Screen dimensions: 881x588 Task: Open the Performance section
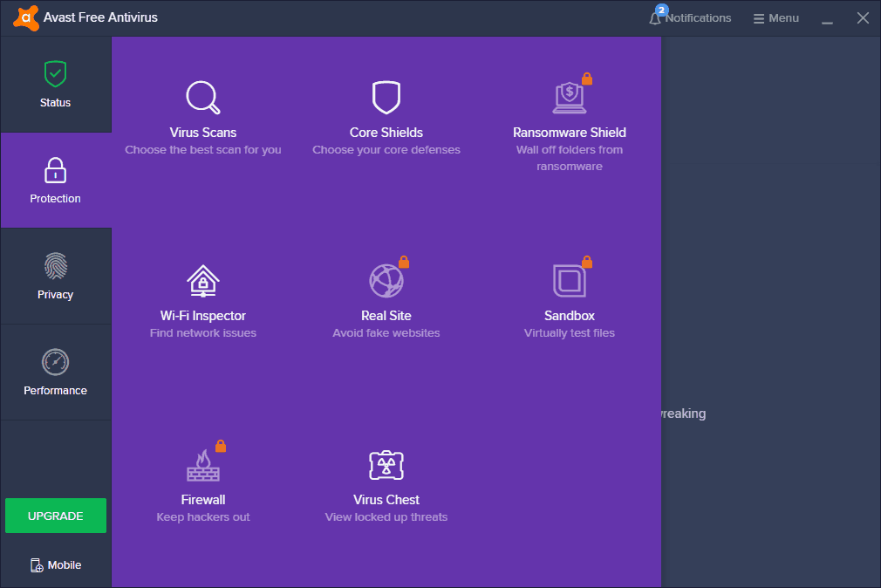(55, 373)
